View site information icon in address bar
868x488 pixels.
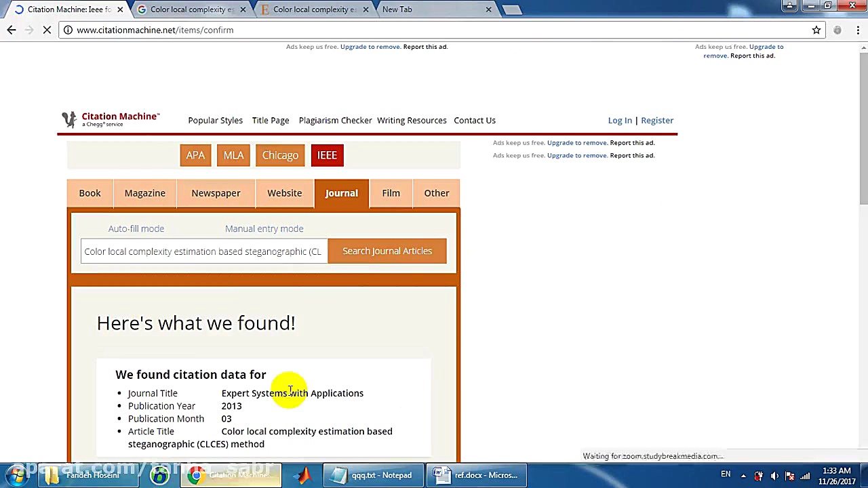[68, 30]
